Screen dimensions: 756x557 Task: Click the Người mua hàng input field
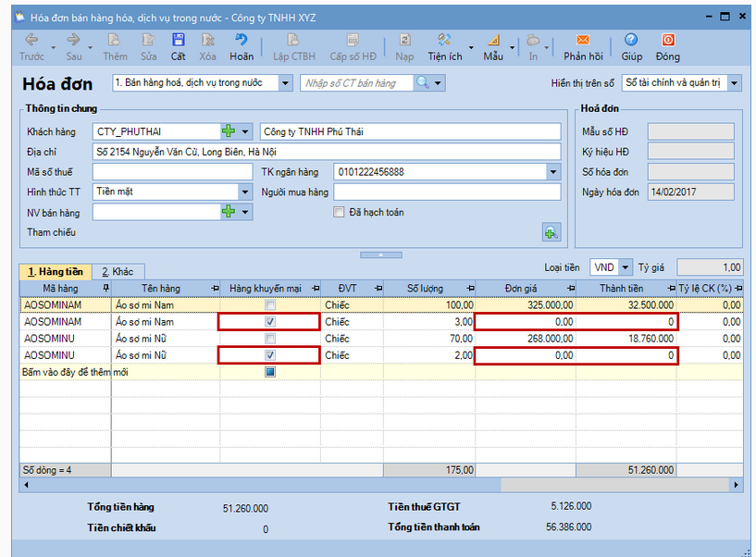pos(447,192)
